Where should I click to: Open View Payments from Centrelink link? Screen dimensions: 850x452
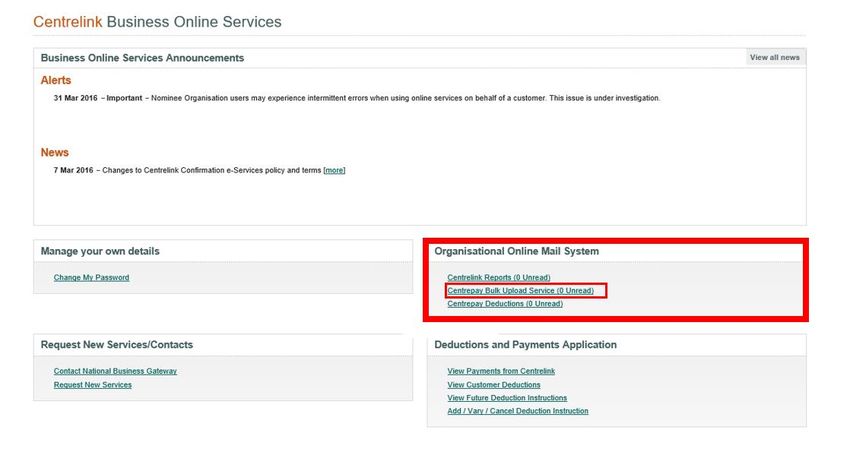coord(501,371)
